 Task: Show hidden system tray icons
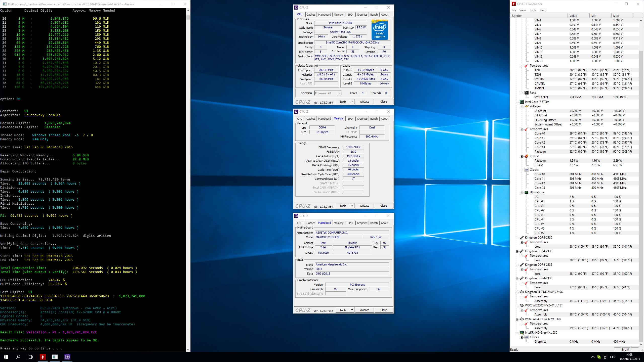(x=593, y=357)
